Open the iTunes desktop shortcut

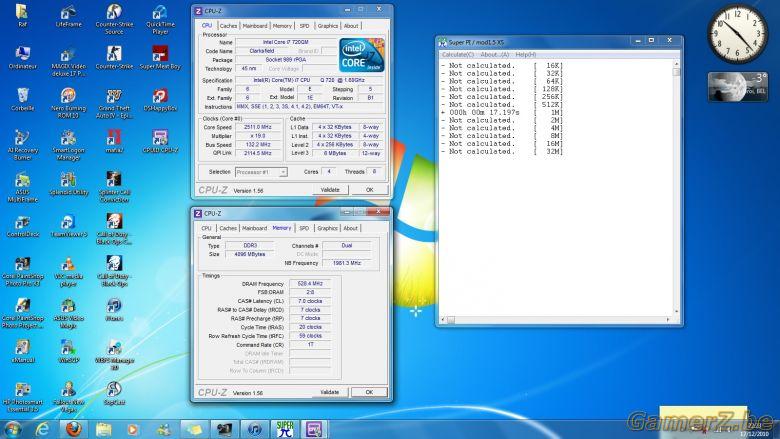coord(114,309)
